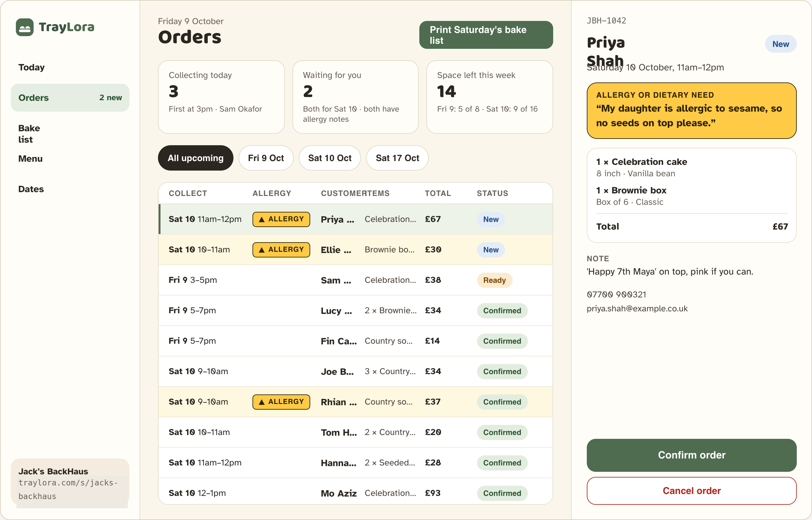Filter orders by Sat 10 Oct

329,158
